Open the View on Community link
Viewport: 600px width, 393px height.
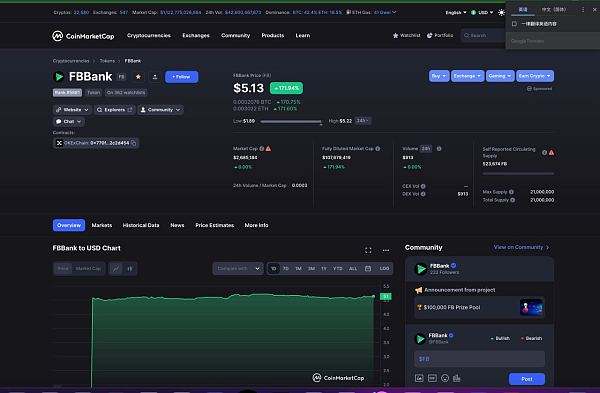pos(521,247)
